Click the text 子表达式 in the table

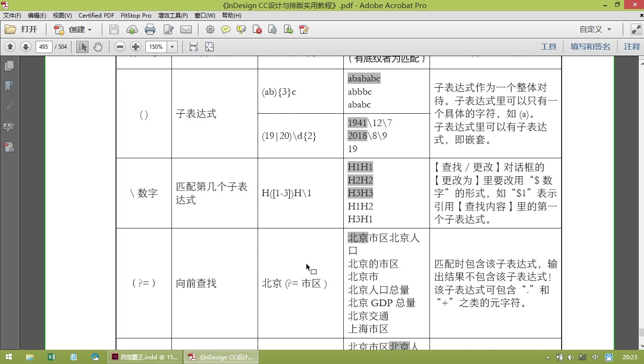click(x=196, y=114)
